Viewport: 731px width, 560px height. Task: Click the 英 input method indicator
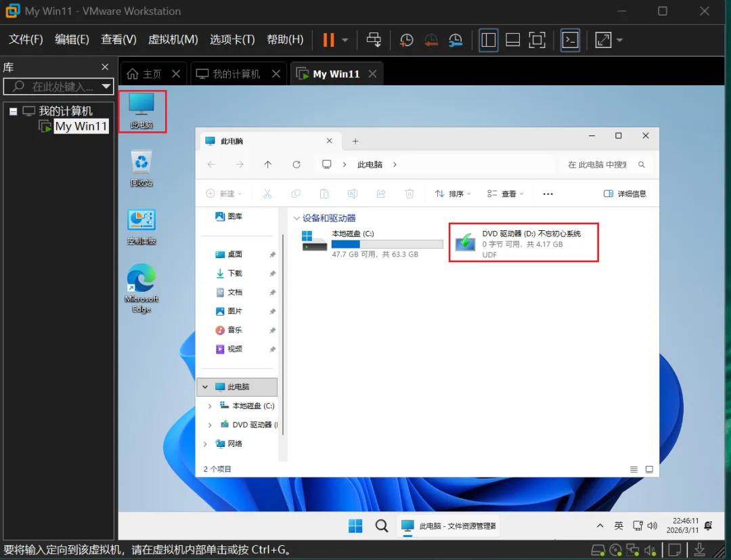(x=619, y=526)
